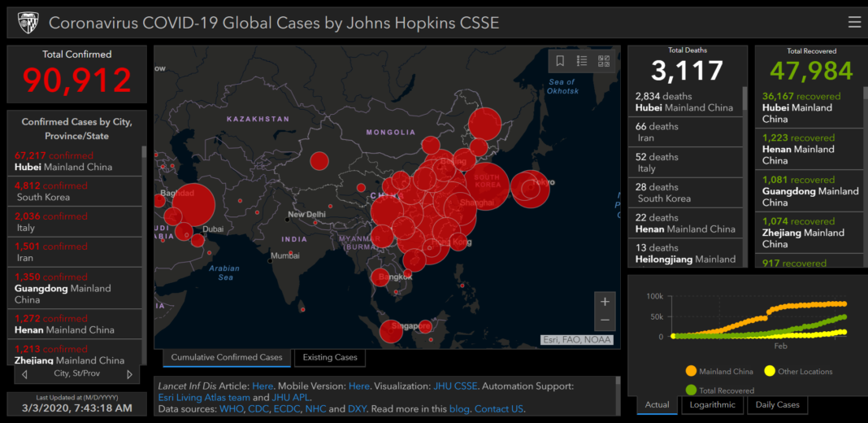This screenshot has width=868, height=423.
Task: Select Hubei 67,217 confirmed row
Action: [74, 161]
